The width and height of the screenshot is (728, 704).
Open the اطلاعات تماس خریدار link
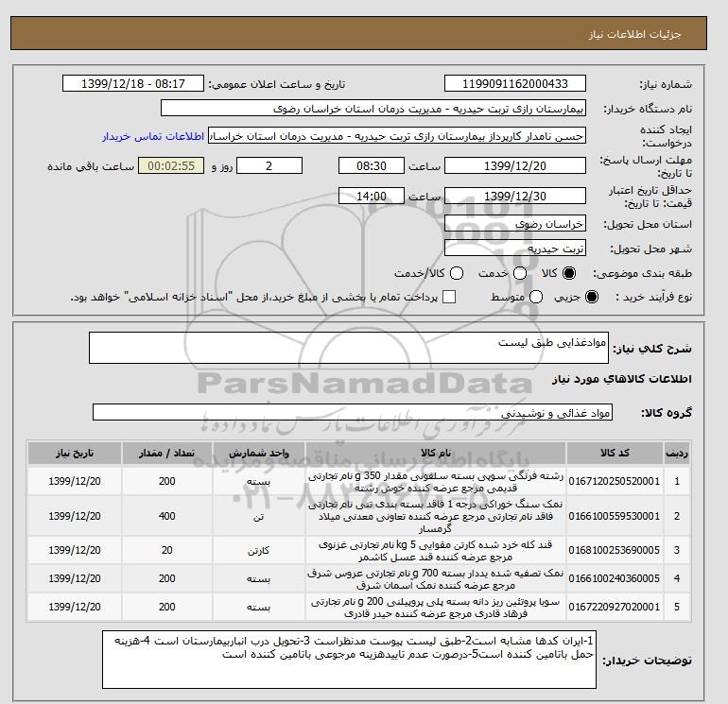pos(153,136)
